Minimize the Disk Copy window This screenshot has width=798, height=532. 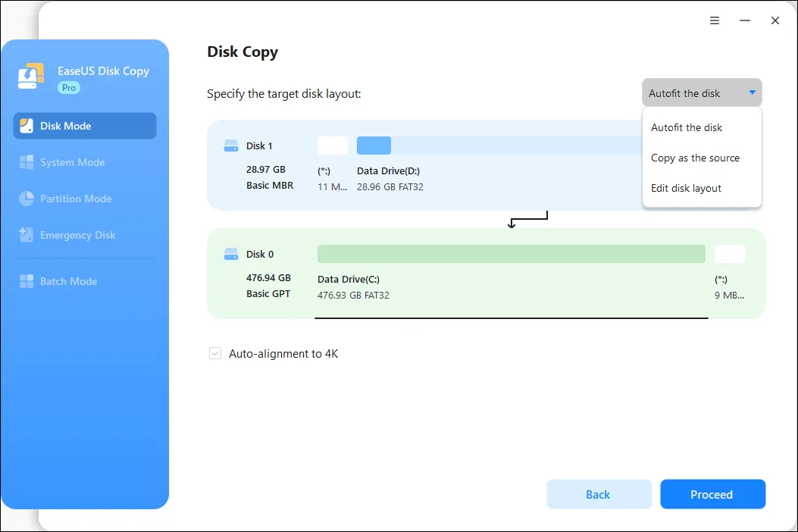pyautogui.click(x=745, y=20)
